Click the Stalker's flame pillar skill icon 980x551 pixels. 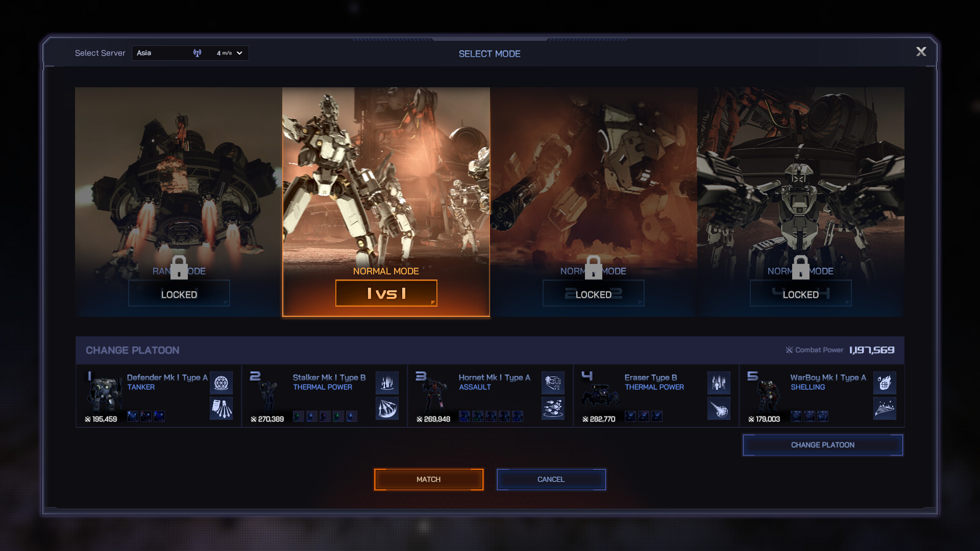[x=388, y=383]
